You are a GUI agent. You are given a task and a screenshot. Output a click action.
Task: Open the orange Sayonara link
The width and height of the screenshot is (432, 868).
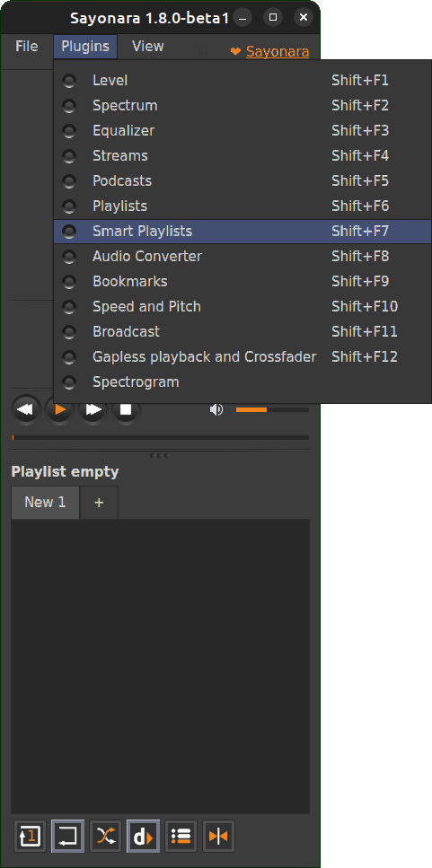click(278, 51)
